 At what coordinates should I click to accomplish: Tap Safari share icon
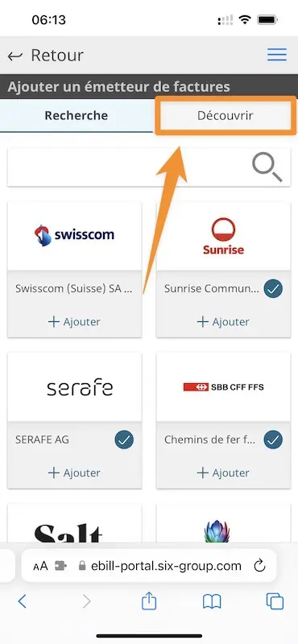pos(149,601)
